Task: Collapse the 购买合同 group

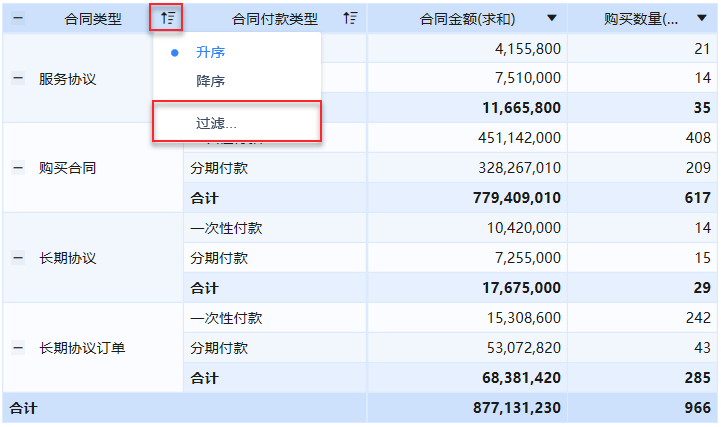Action: click(x=18, y=168)
